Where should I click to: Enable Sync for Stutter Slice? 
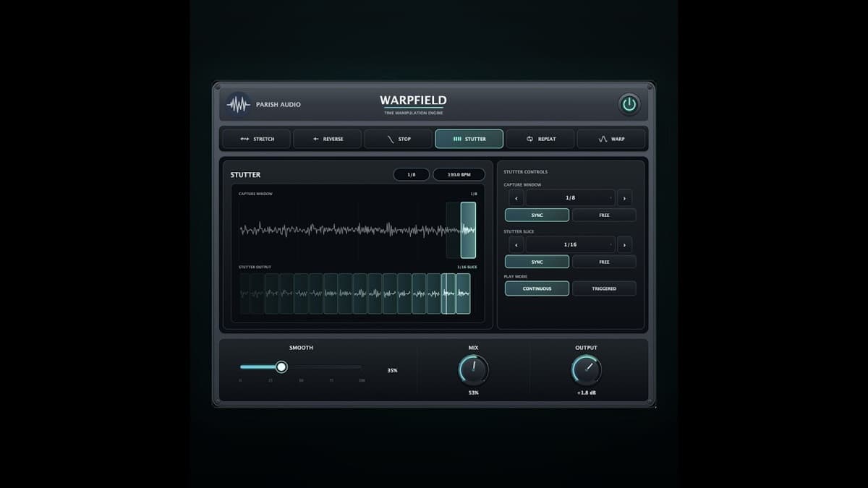coord(537,262)
